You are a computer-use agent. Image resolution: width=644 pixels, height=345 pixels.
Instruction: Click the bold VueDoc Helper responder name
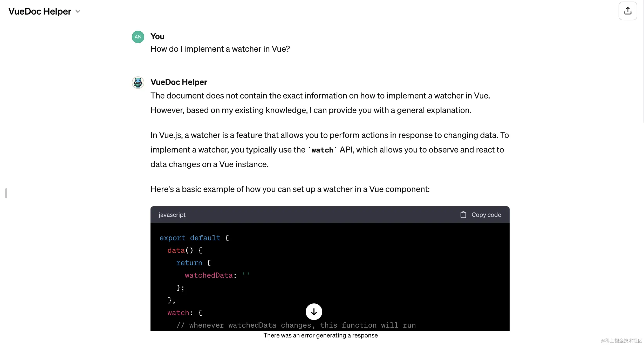click(x=179, y=82)
